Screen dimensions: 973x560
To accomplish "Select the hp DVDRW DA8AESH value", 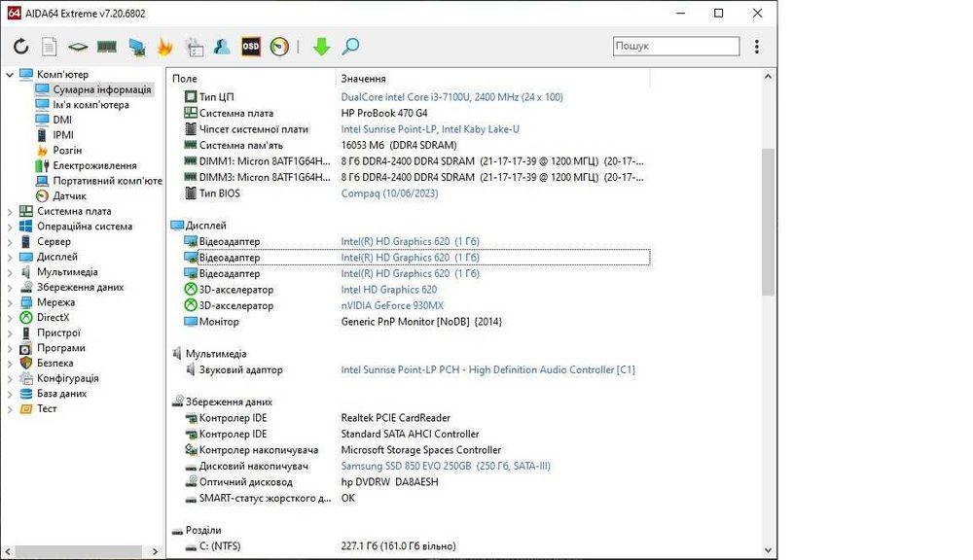I will (x=390, y=482).
